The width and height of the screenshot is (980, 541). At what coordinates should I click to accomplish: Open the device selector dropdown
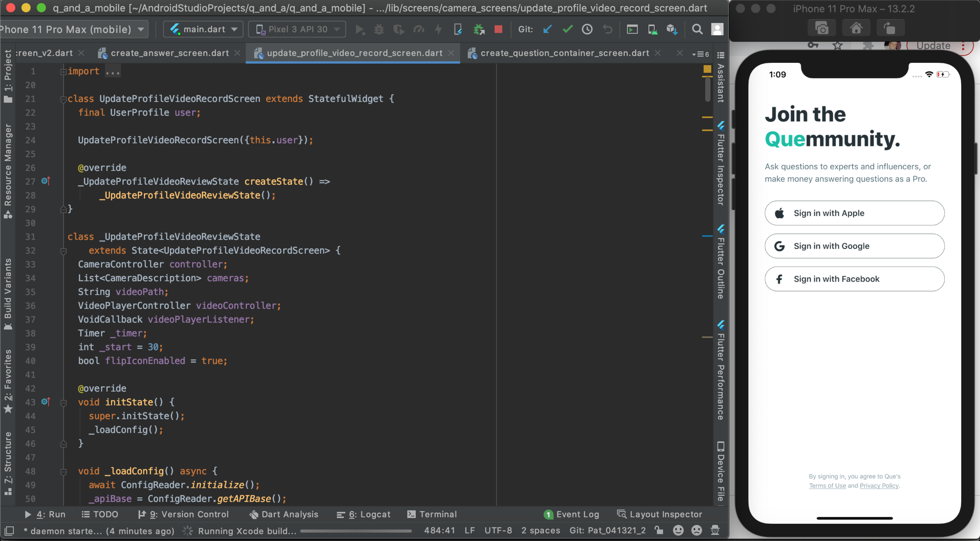tap(74, 29)
